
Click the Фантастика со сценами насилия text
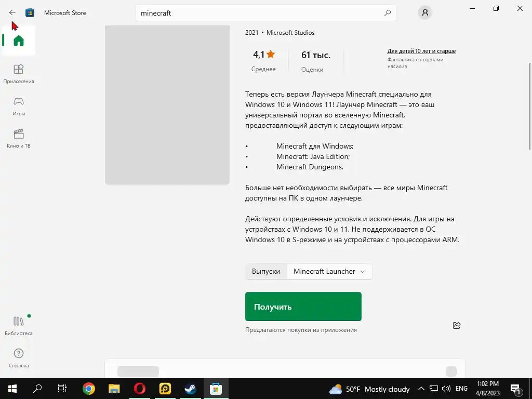pos(415,63)
